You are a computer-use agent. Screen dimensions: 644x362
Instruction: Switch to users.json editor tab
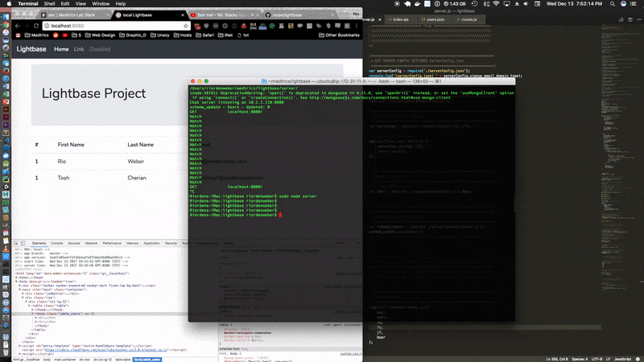435,19
